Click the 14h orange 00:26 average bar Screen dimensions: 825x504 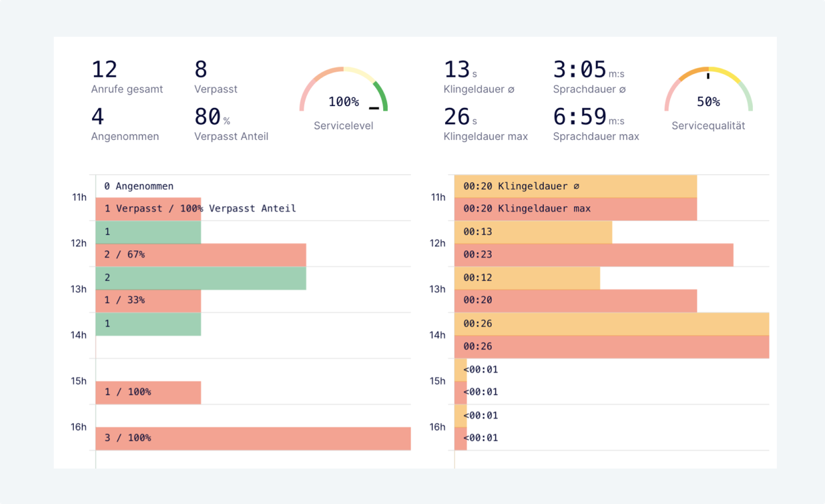pos(611,324)
